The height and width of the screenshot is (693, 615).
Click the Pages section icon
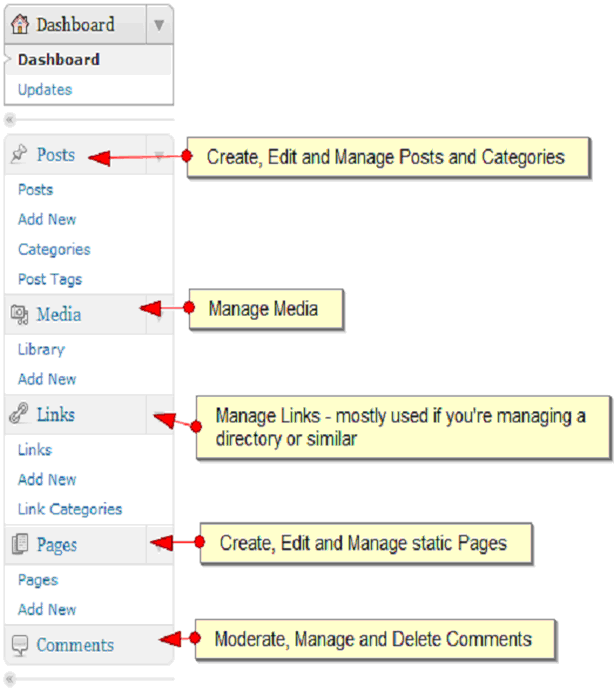[20, 545]
